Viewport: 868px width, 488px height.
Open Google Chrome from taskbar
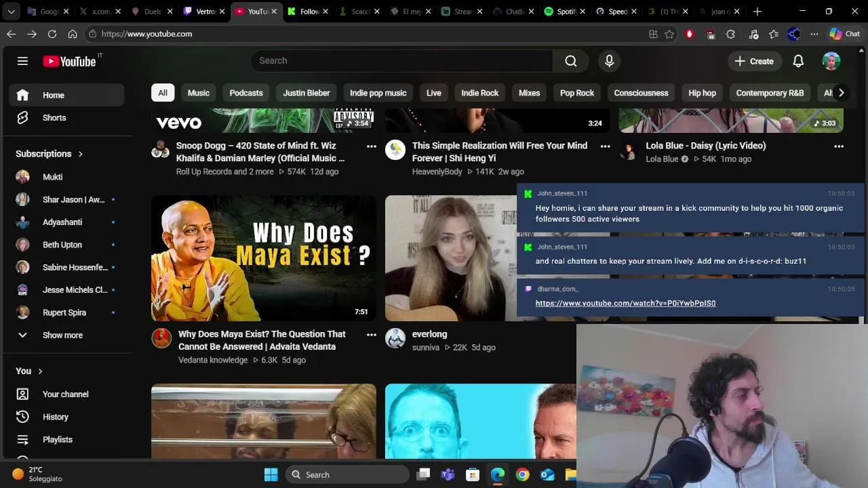(x=522, y=474)
